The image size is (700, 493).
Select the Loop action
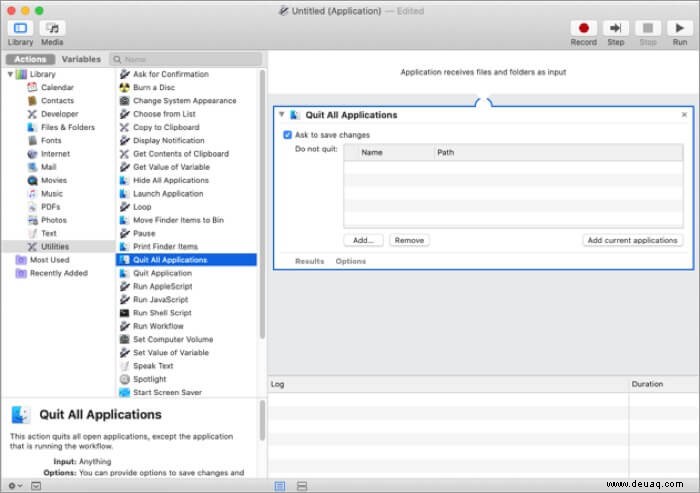(142, 207)
